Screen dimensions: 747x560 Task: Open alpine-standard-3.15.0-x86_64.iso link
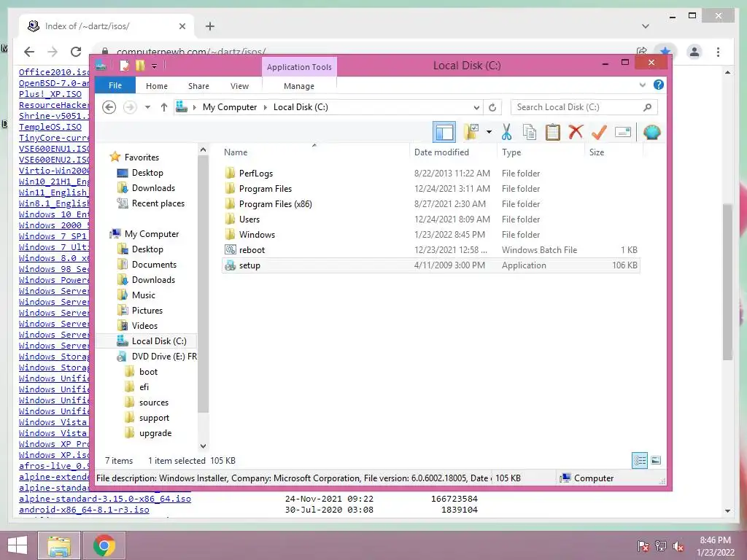pos(105,499)
